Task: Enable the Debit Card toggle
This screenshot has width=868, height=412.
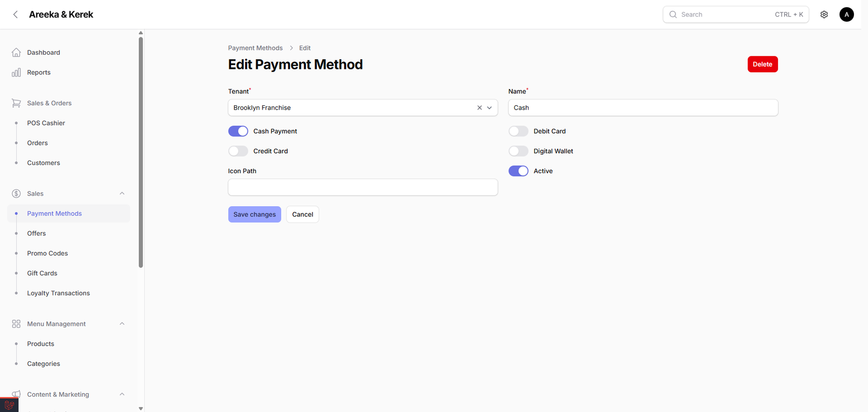Action: point(518,131)
